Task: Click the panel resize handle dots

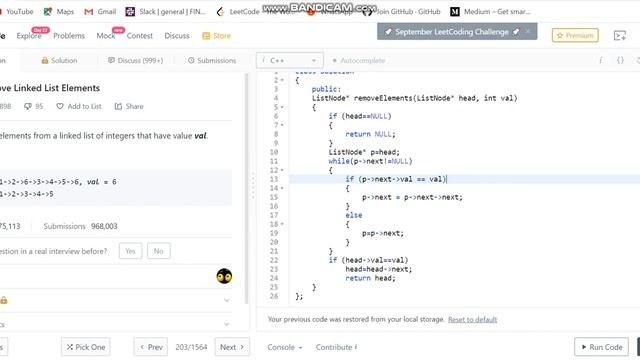Action: tap(253, 186)
